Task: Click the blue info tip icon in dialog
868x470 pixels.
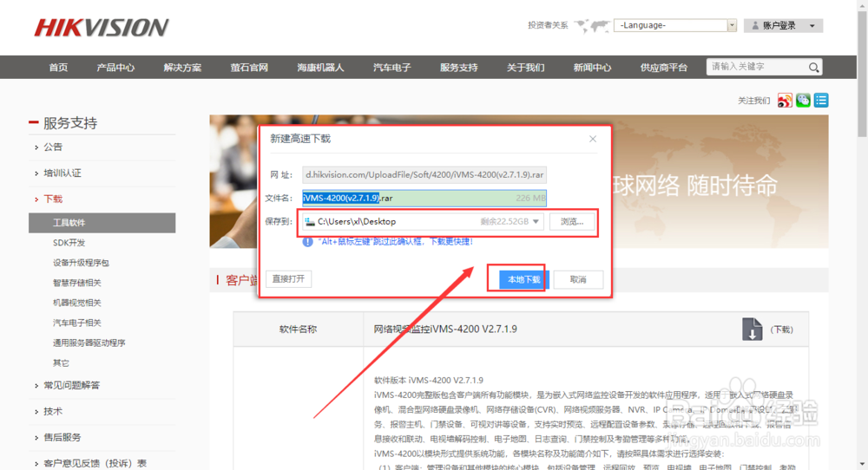Action: point(308,242)
